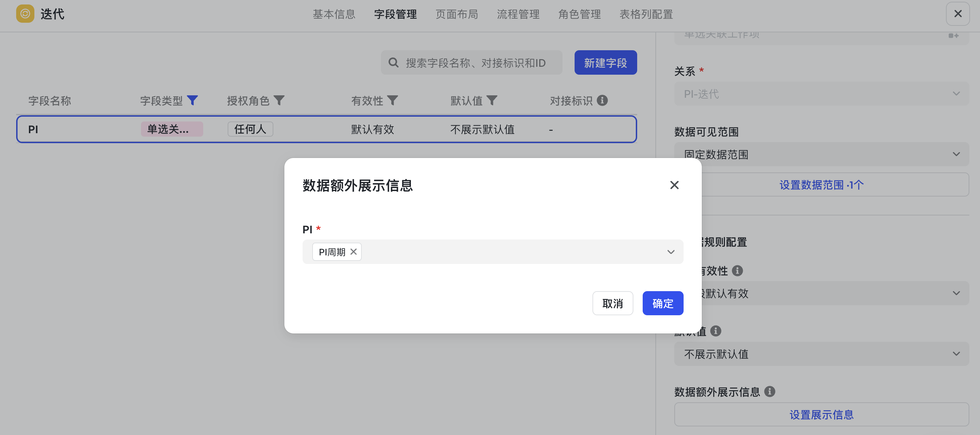The height and width of the screenshot is (435, 980).
Task: Expand the PI dropdown chevron in dialog
Action: 671,252
